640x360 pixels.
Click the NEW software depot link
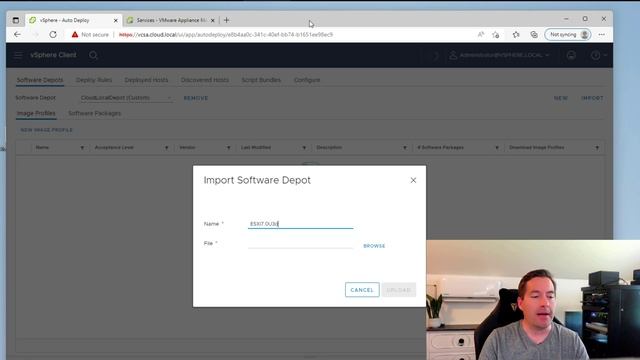(x=561, y=98)
